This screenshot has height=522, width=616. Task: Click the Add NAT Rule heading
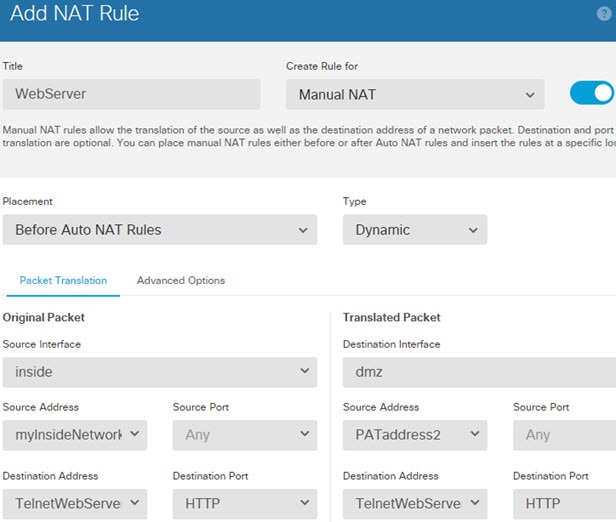coord(75,13)
